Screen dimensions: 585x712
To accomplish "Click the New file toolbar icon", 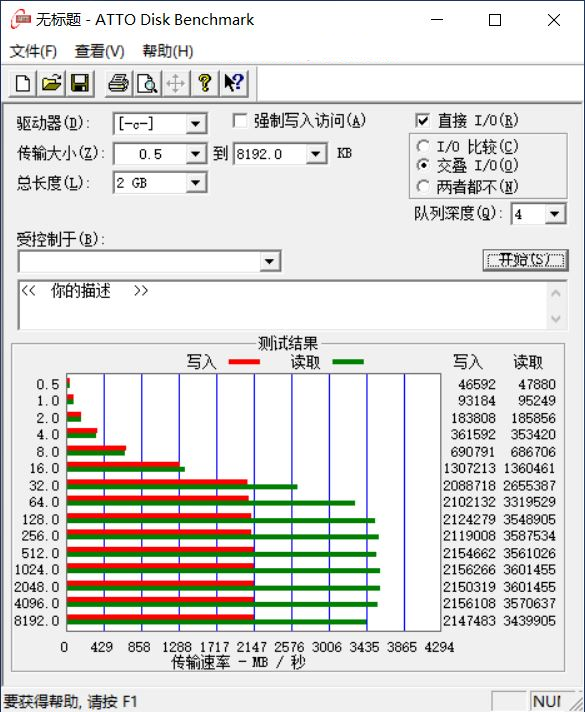I will pos(23,84).
